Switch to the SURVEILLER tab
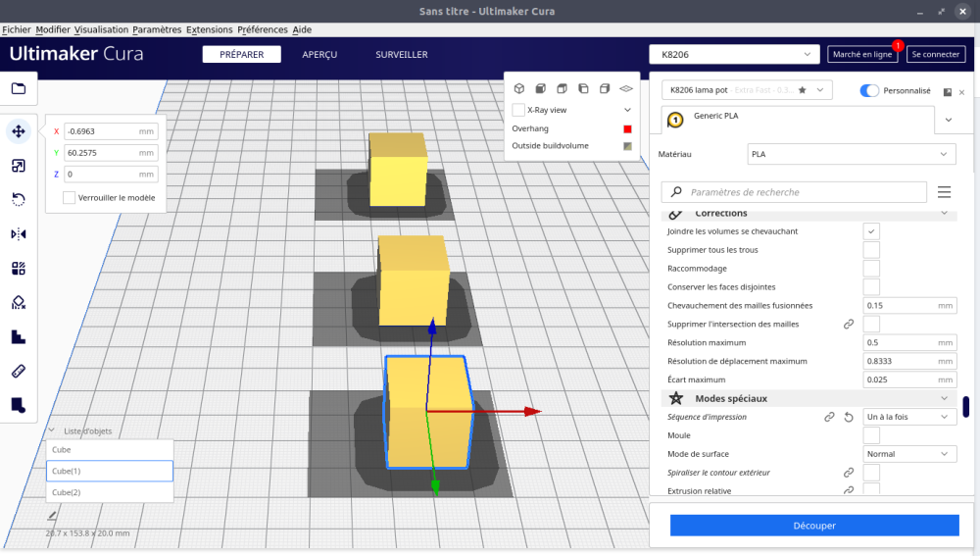Screen dimensions: 980x556 [x=402, y=54]
